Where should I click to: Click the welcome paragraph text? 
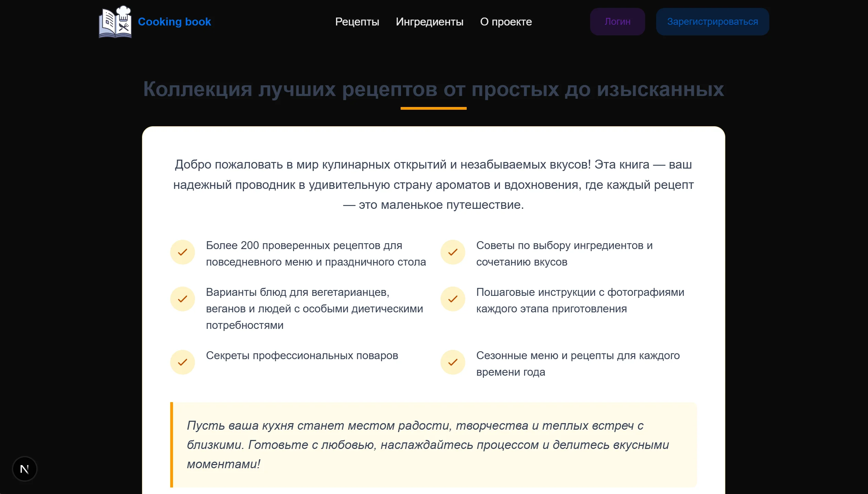coord(433,185)
